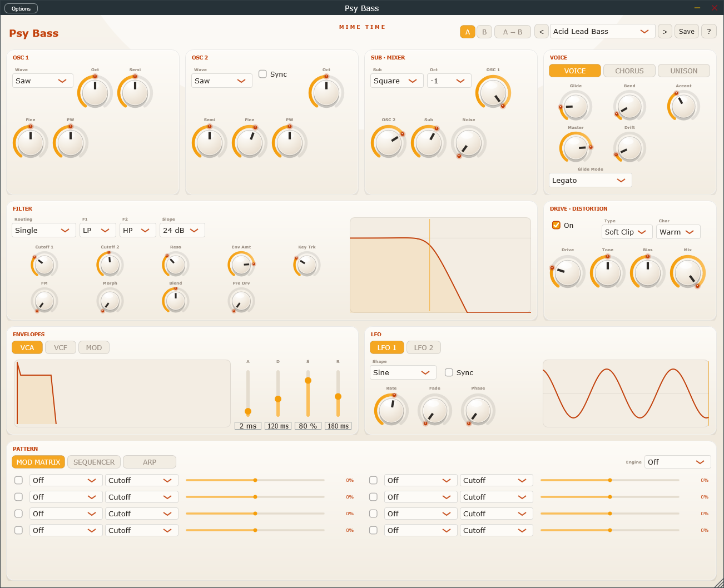This screenshot has height=588, width=724.
Task: Click the 2 ms attack value field
Action: tap(248, 426)
